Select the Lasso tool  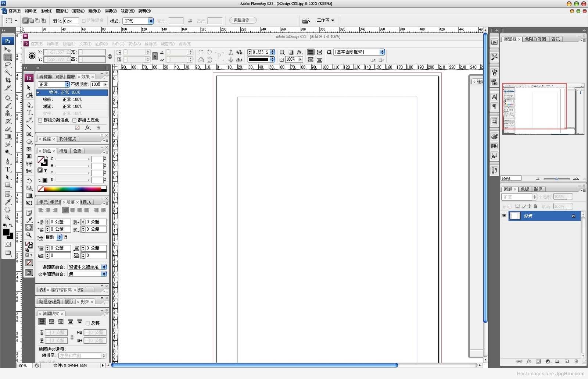click(x=7, y=65)
